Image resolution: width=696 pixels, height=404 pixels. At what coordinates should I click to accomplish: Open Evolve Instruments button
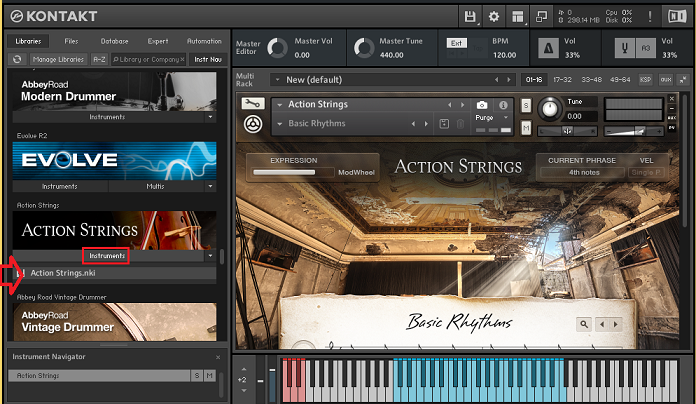click(59, 186)
